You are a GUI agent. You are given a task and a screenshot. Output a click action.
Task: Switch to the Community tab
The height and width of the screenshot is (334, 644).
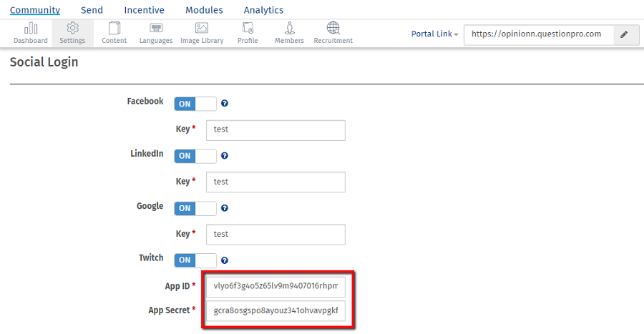click(x=35, y=10)
